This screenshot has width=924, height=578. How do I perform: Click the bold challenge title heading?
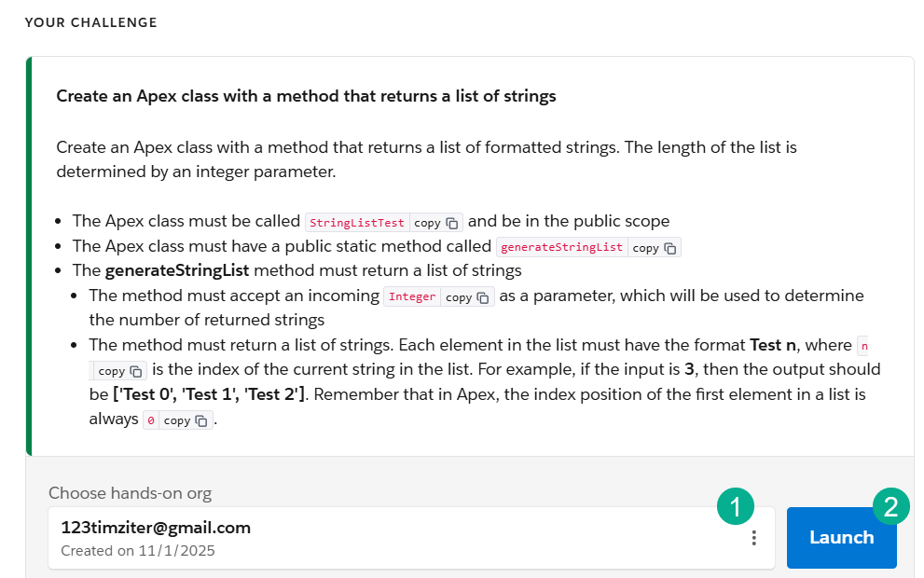[306, 96]
